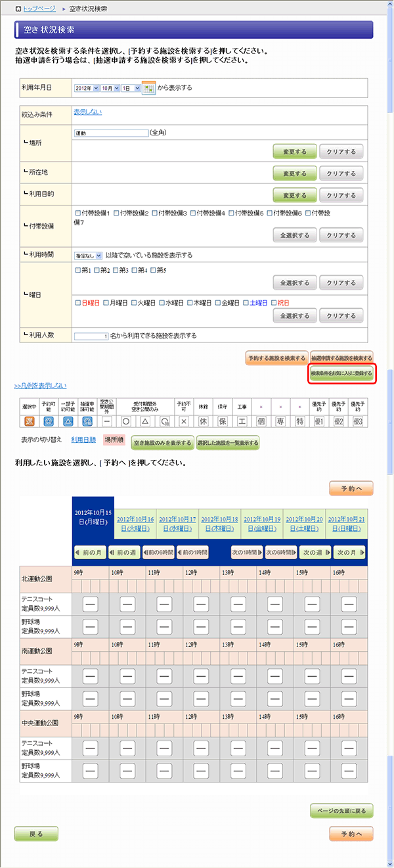Enable the 土曜日 checkbox
Screen dimensions: 394x868
click(246, 303)
